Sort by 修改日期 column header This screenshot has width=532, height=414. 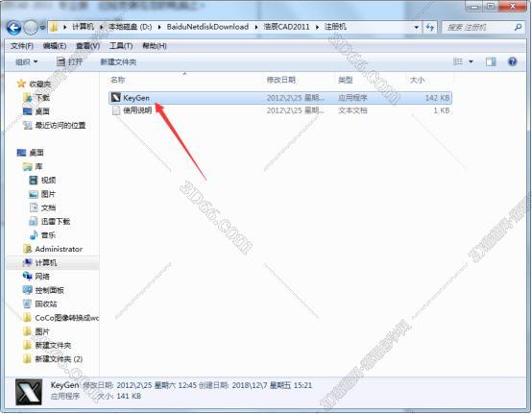click(x=281, y=80)
